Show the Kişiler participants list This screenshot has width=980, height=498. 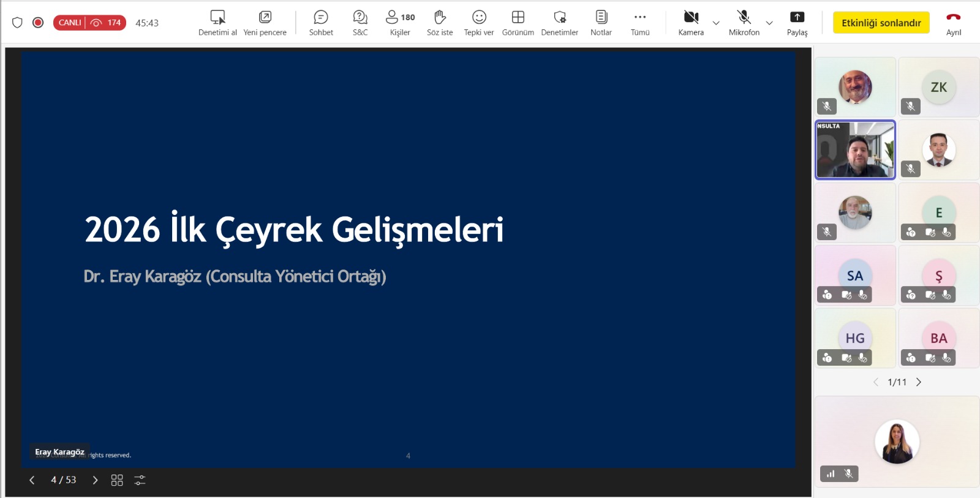click(400, 23)
